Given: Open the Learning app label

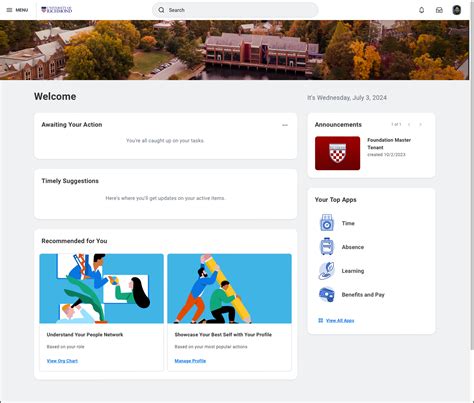Looking at the screenshot, I should [x=353, y=271].
